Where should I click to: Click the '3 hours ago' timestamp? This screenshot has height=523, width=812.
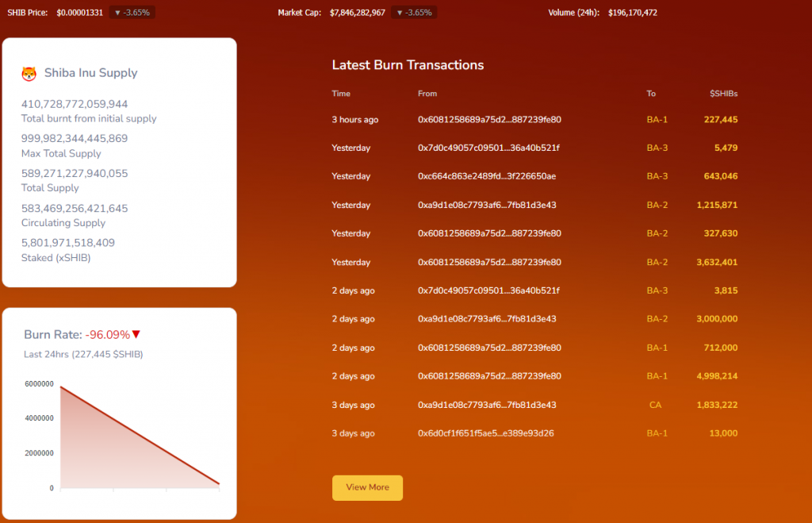(354, 119)
